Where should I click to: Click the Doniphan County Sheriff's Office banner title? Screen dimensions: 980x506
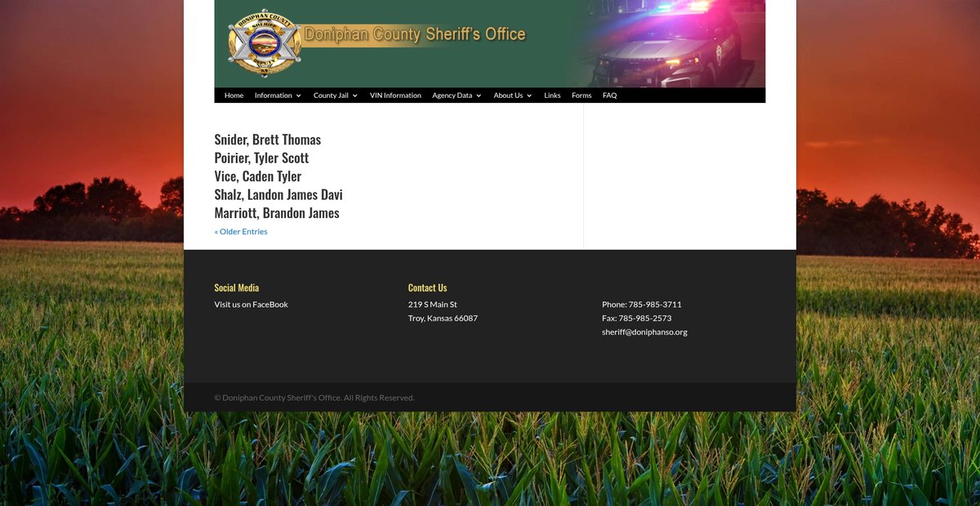pyautogui.click(x=415, y=34)
